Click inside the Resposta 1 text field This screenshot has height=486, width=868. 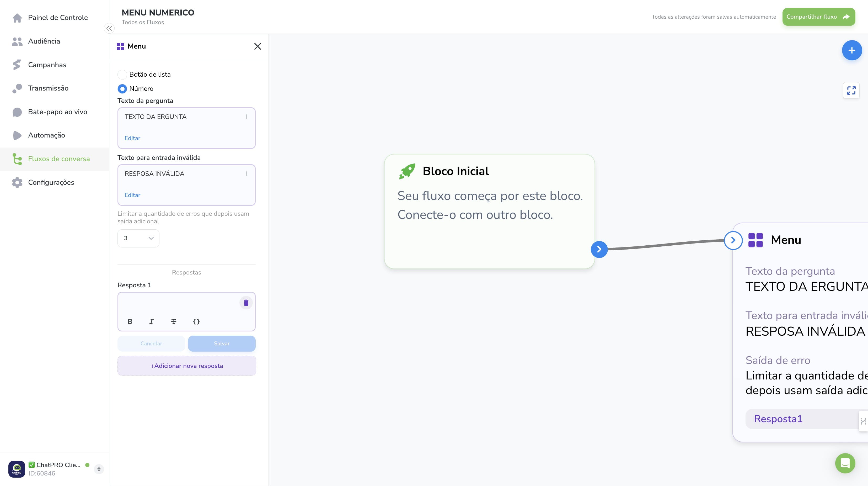[x=179, y=303]
